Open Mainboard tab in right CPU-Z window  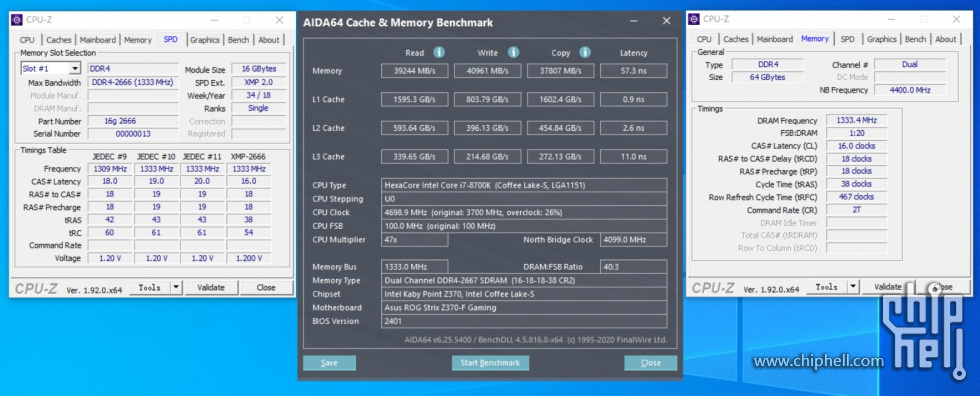tap(775, 39)
